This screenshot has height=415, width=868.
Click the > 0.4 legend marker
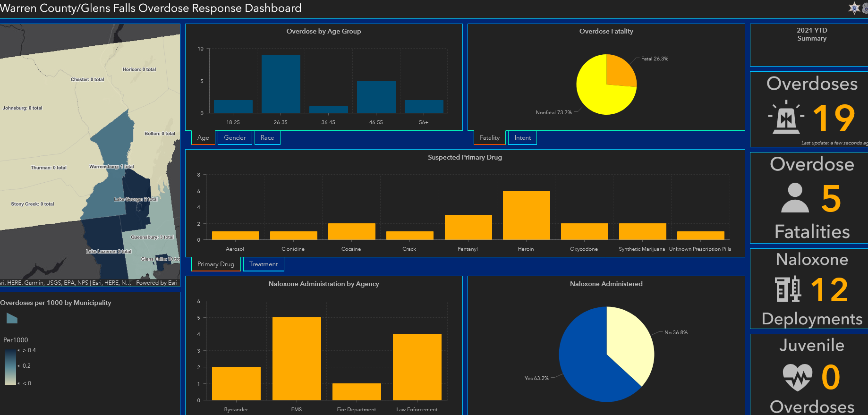click(18, 350)
